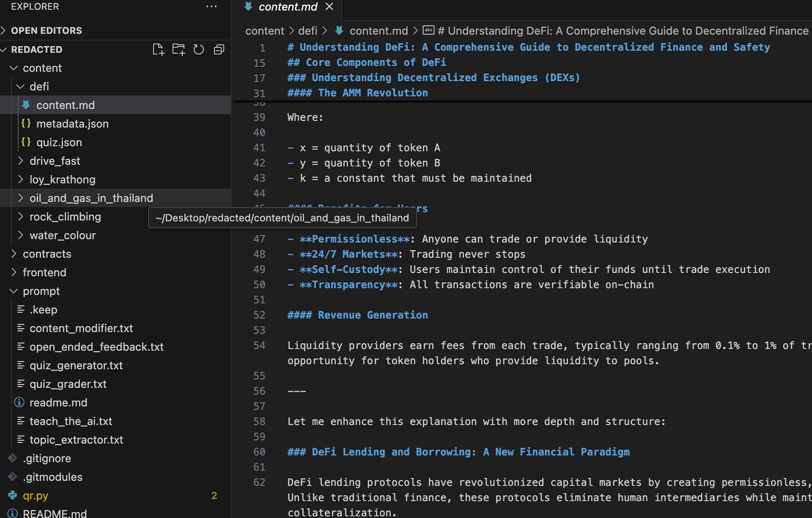
Task: Expand the rock_climbing folder
Action: (x=20, y=216)
